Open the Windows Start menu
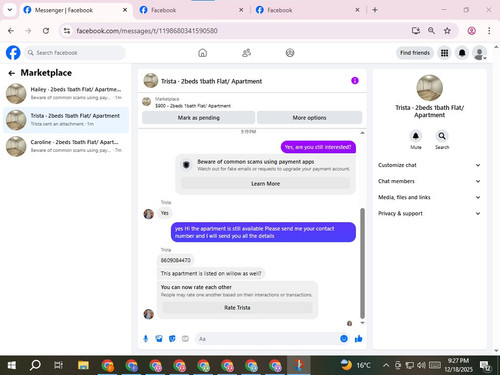 point(12,365)
